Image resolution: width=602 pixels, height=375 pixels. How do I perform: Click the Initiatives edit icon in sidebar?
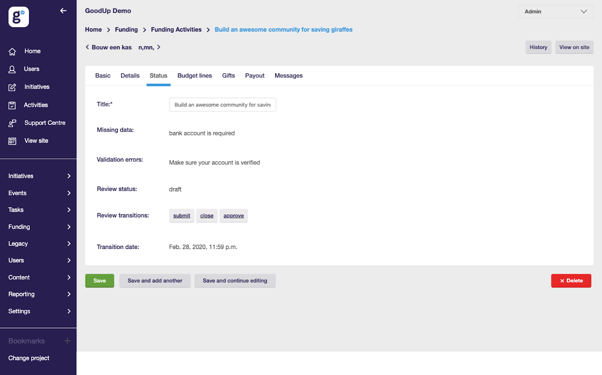[x=12, y=87]
